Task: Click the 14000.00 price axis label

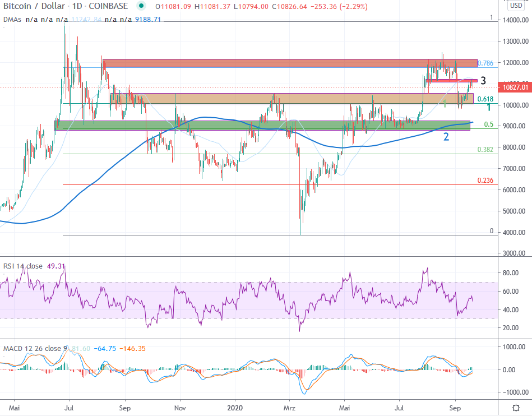Action: (x=515, y=20)
